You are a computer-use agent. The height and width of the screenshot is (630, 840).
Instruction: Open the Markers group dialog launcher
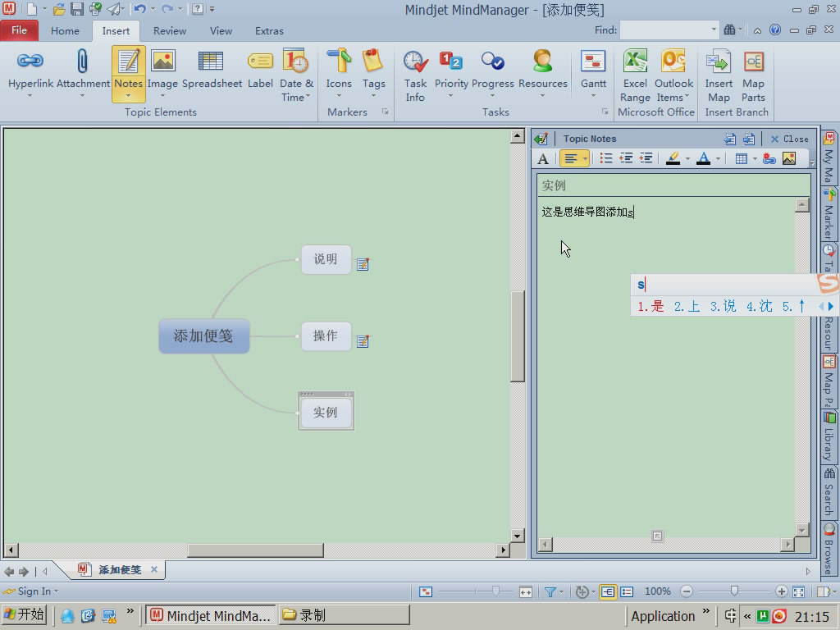(x=385, y=112)
